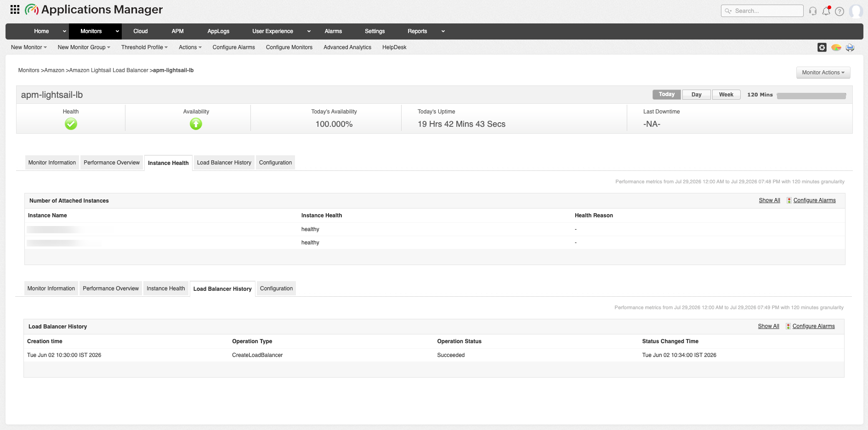Open the New Monitor Group dropdown
868x430 pixels.
(84, 47)
